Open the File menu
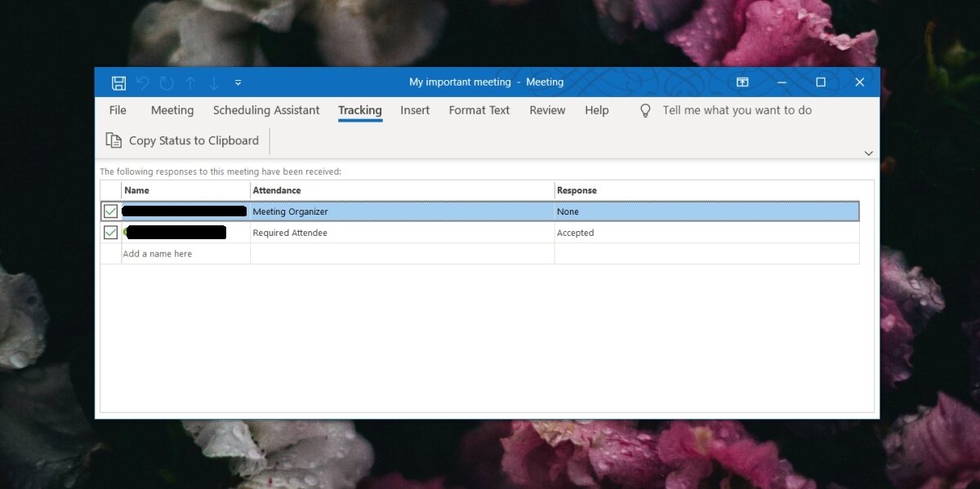This screenshot has width=980, height=489. click(118, 110)
